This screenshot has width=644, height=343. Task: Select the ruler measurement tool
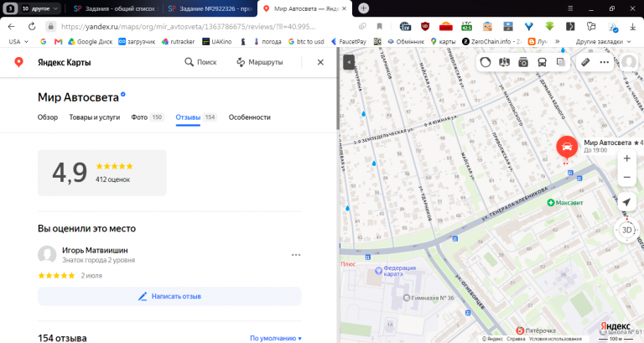[585, 62]
